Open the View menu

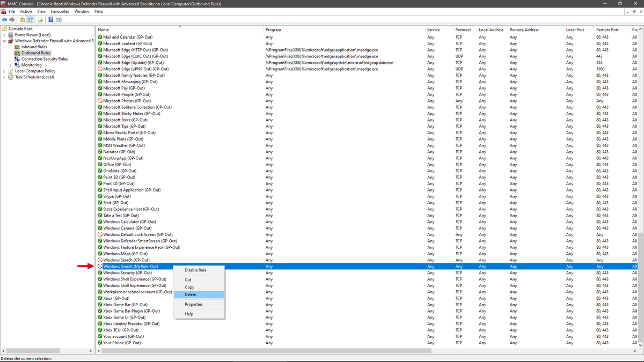click(x=41, y=11)
